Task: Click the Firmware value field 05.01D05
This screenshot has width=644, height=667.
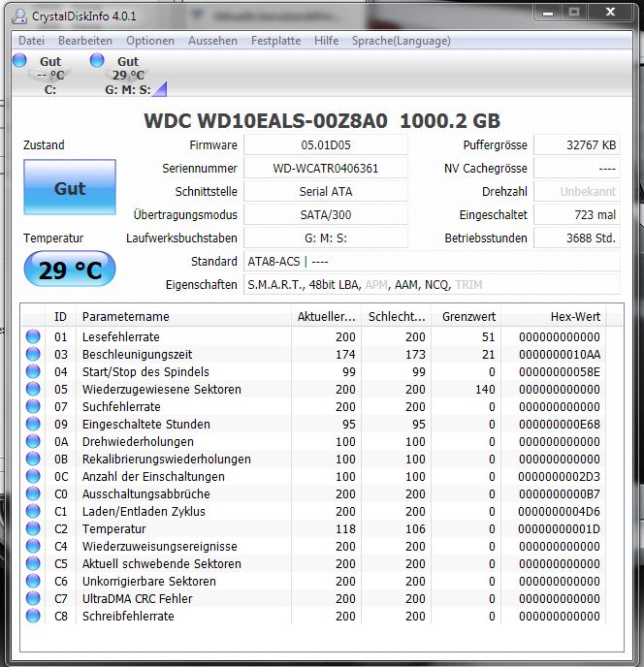Action: 326,145
